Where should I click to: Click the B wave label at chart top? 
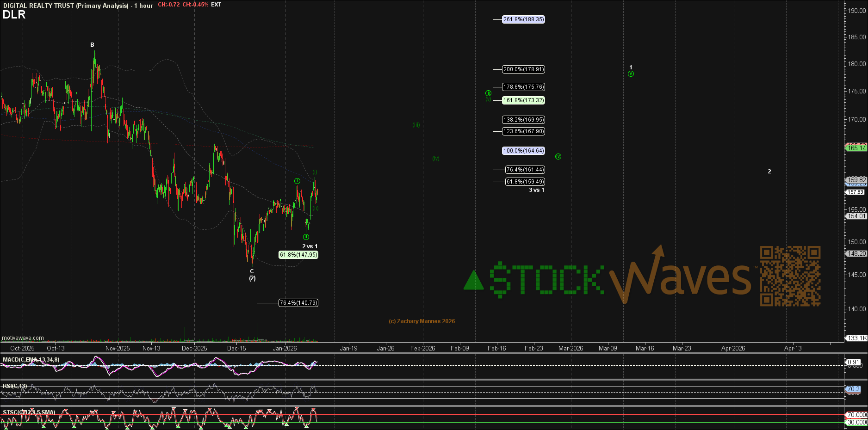click(92, 45)
